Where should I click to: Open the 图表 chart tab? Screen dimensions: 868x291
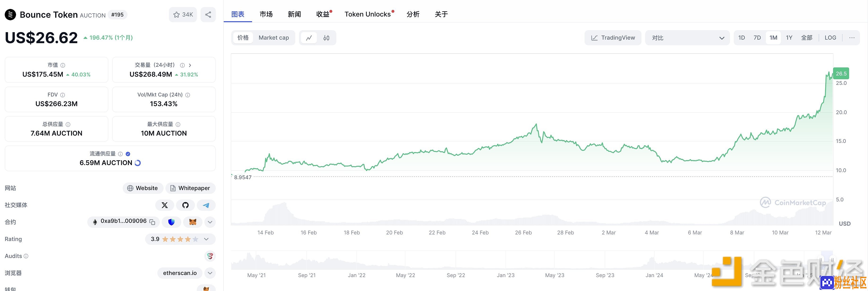pos(238,14)
